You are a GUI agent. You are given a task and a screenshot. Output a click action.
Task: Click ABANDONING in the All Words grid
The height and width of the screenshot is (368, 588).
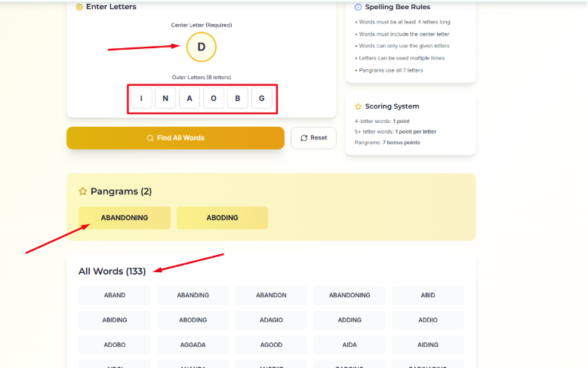[x=349, y=296]
